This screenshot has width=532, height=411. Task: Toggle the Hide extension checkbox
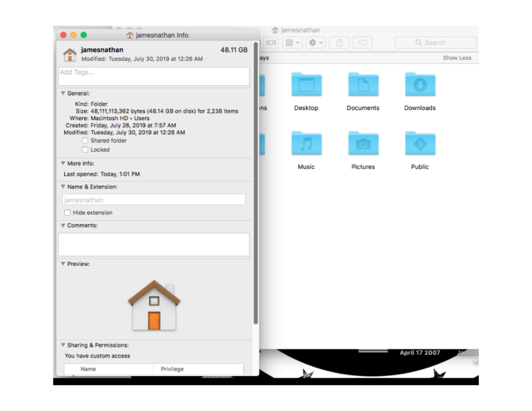[68, 213]
